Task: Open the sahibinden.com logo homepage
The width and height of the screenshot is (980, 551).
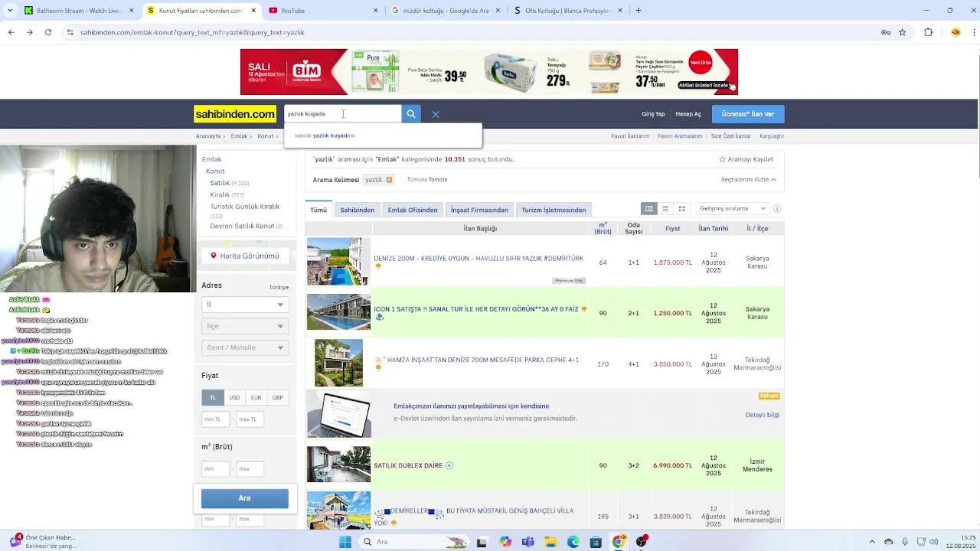Action: tap(235, 114)
